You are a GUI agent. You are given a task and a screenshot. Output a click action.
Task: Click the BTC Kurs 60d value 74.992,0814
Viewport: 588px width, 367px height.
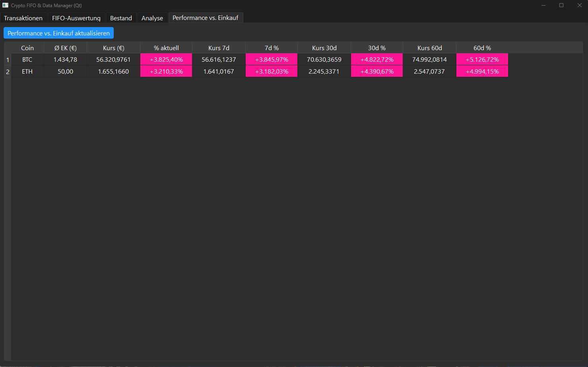click(429, 60)
